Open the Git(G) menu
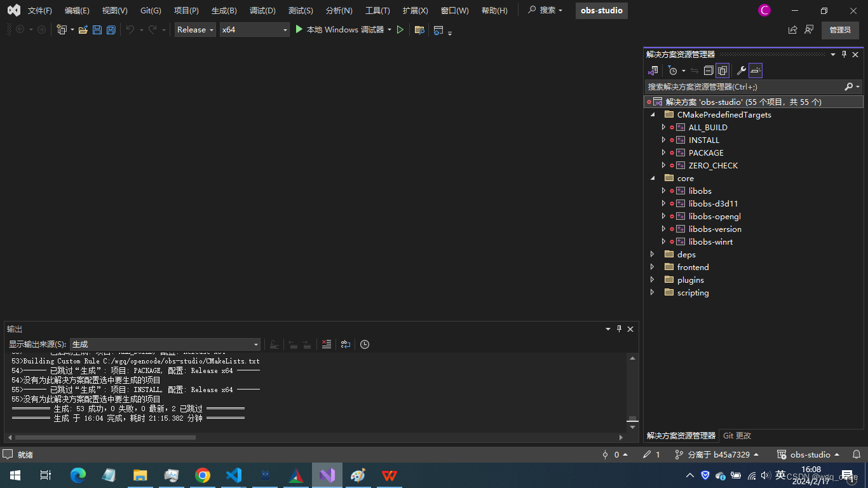 click(x=151, y=11)
